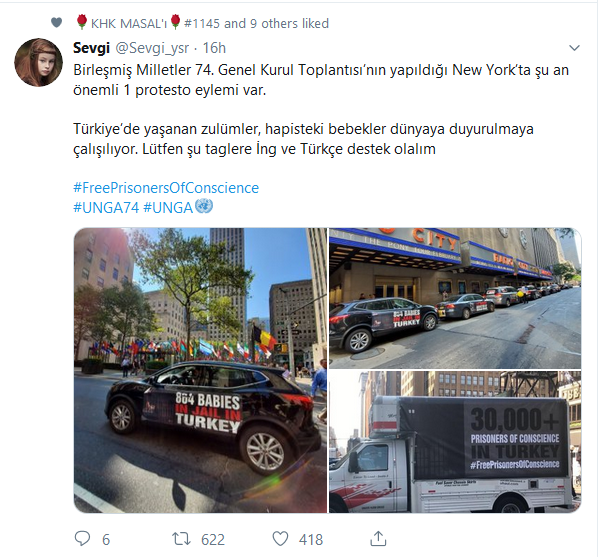605x557 pixels.
Task: Open the share upload icon
Action: click(x=378, y=538)
